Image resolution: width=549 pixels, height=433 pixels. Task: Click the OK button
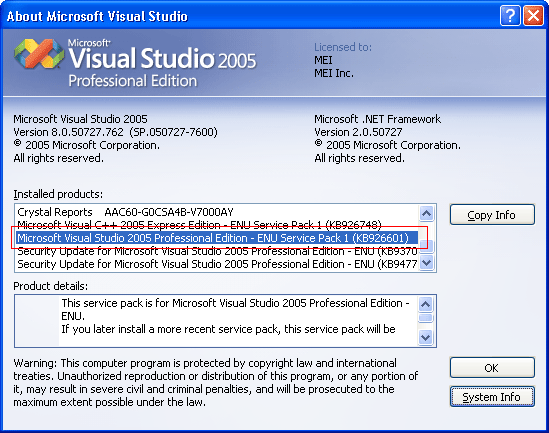click(x=492, y=368)
